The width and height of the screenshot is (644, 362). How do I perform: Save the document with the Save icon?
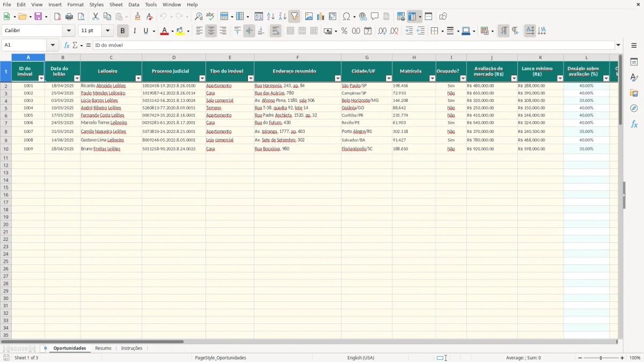pos(38,17)
